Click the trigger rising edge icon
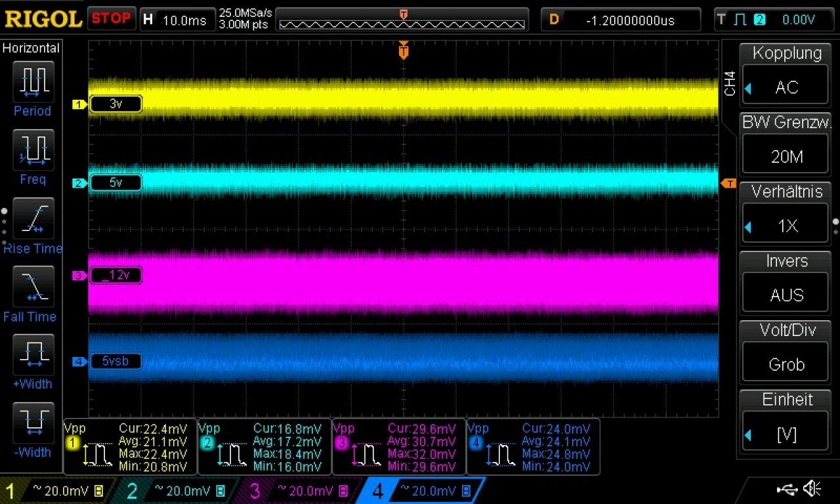 click(x=740, y=20)
